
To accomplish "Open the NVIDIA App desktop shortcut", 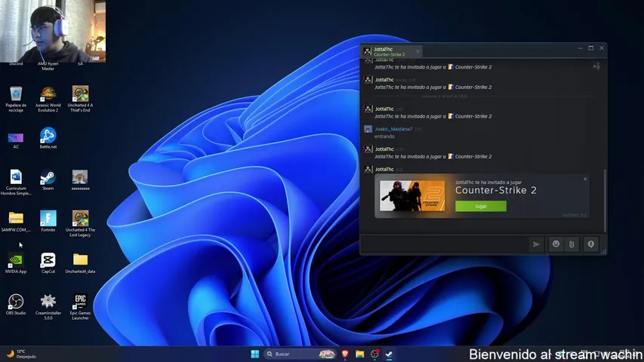I will coord(16,263).
